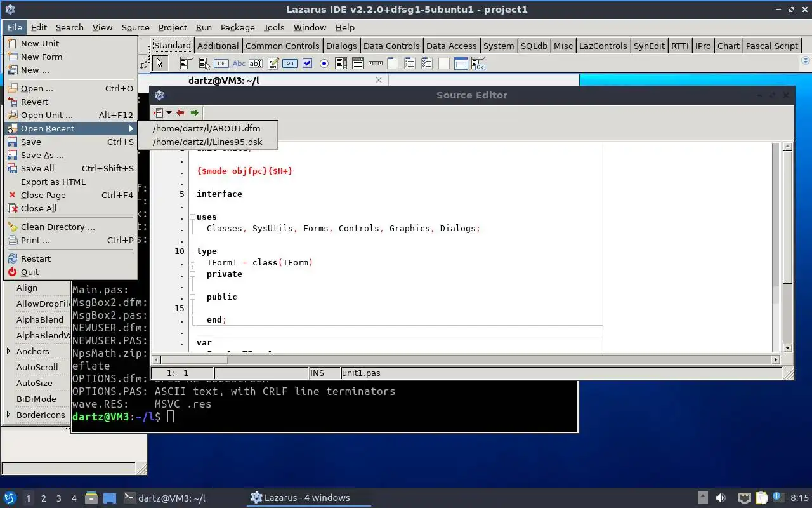Collapse the TForm1 class fold marker
Screen dimensions: 812x508
click(x=192, y=263)
